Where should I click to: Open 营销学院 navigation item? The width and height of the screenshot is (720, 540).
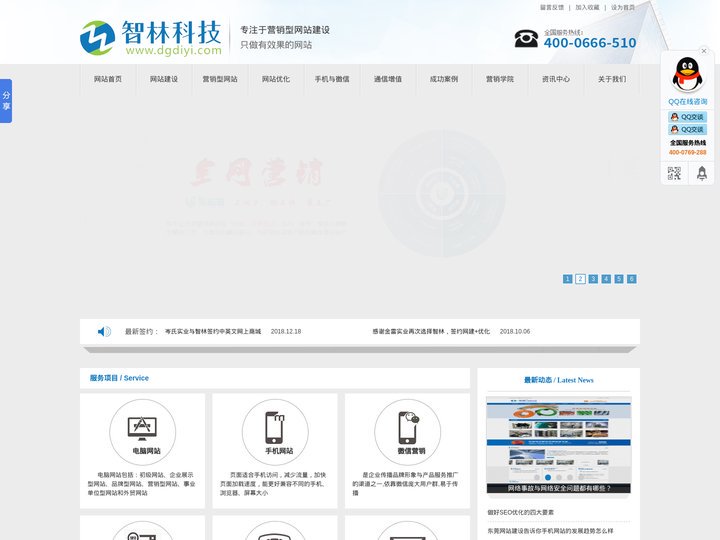[x=500, y=79]
